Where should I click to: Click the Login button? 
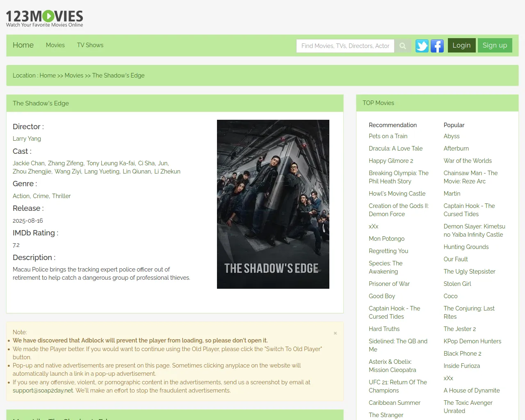[x=461, y=45]
